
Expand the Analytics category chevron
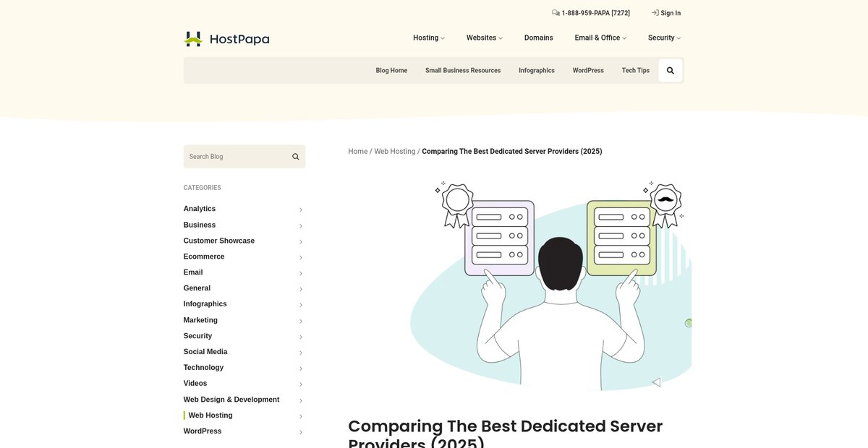pos(301,210)
